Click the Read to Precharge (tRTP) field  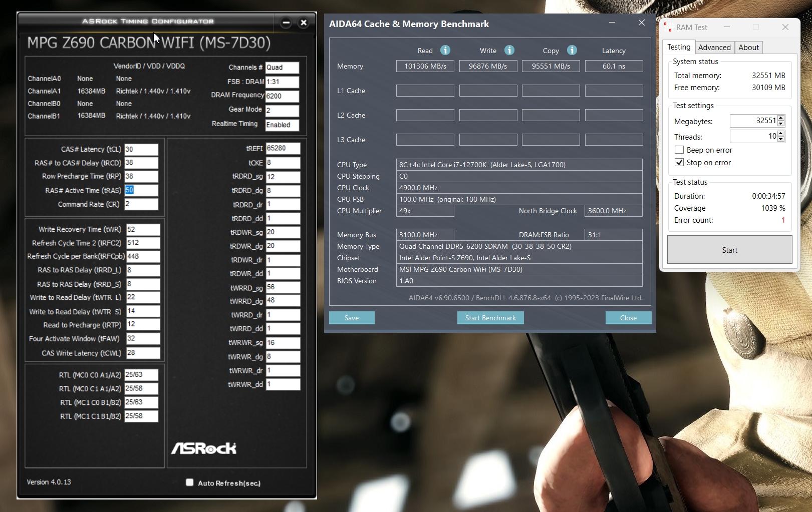click(x=143, y=324)
